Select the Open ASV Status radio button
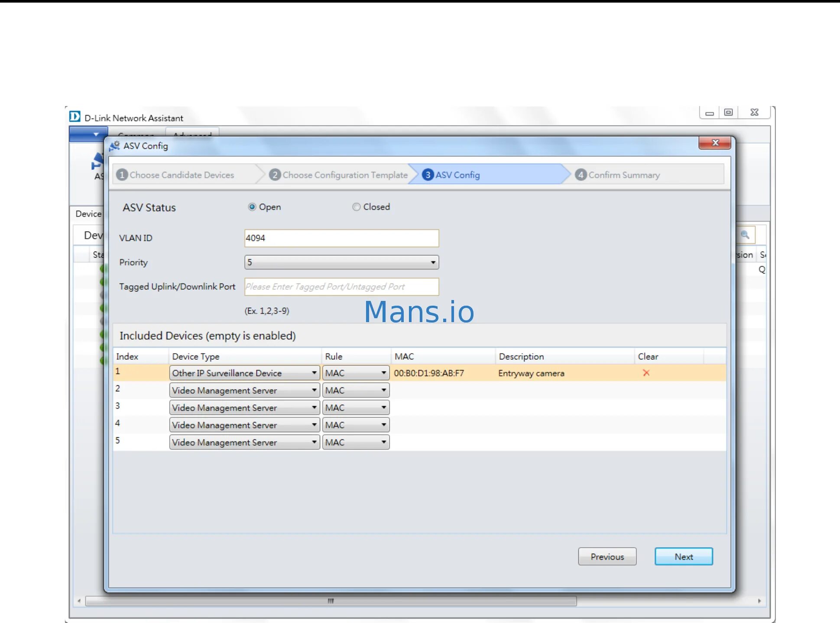840x623 pixels. [x=252, y=207]
